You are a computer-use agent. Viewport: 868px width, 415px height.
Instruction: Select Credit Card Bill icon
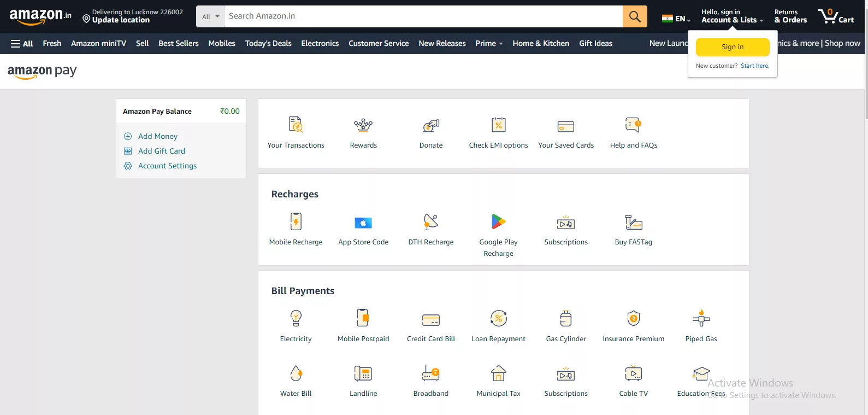coord(431,320)
